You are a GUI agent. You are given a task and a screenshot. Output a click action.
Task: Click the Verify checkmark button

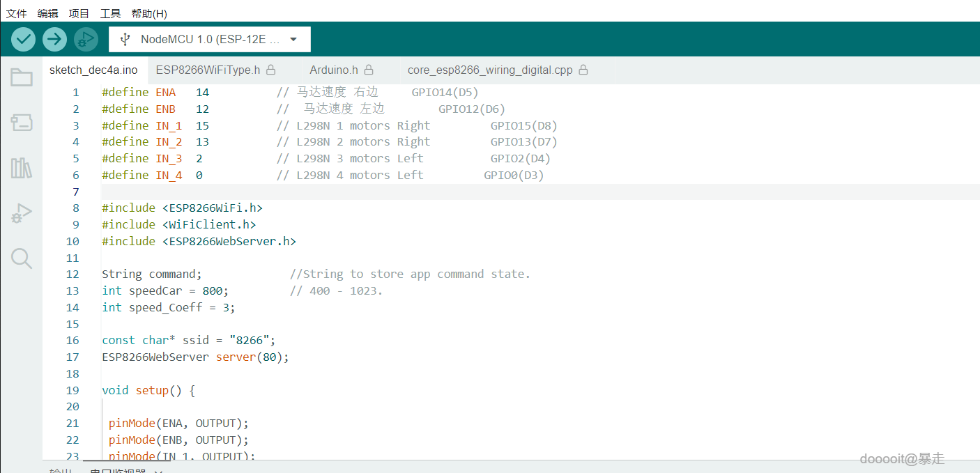point(23,39)
